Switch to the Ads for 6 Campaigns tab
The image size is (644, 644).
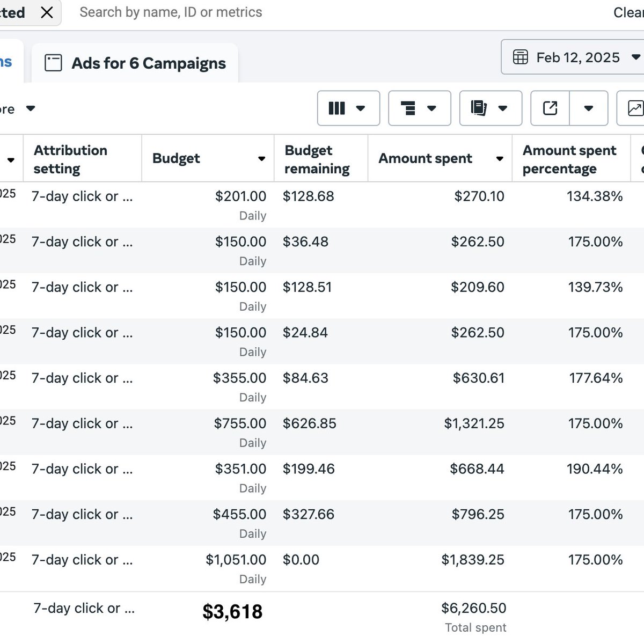point(148,63)
